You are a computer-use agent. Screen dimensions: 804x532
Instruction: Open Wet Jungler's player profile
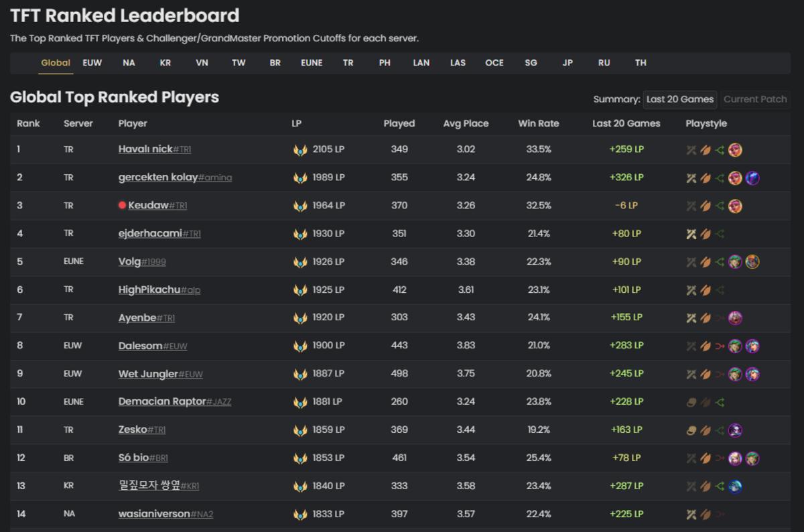point(148,374)
